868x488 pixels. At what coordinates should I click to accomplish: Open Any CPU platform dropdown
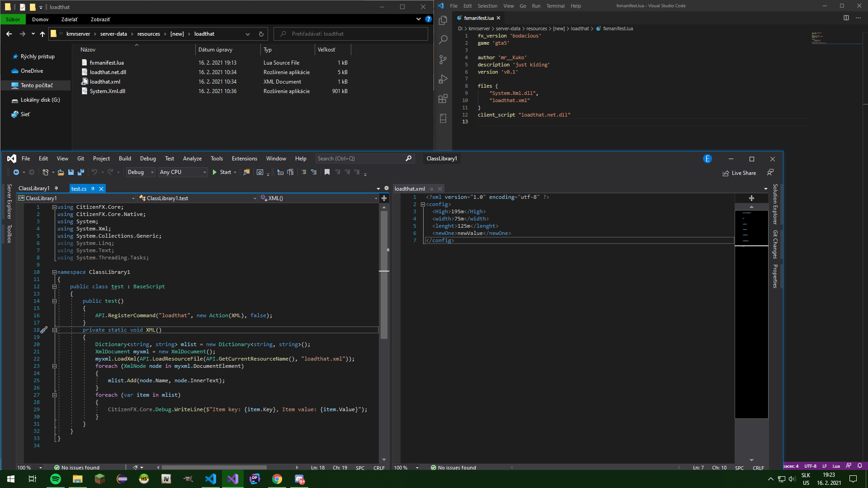tap(183, 172)
